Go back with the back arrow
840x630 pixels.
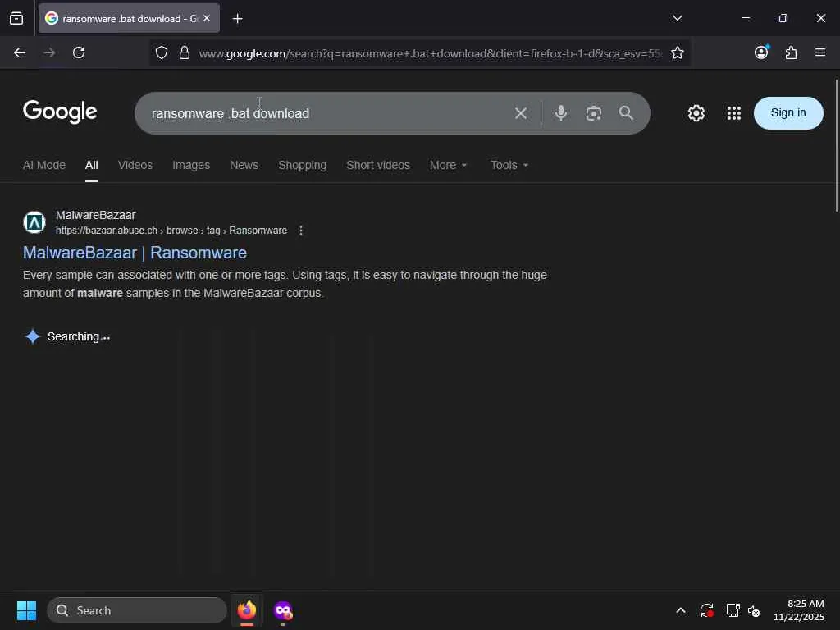coord(20,52)
